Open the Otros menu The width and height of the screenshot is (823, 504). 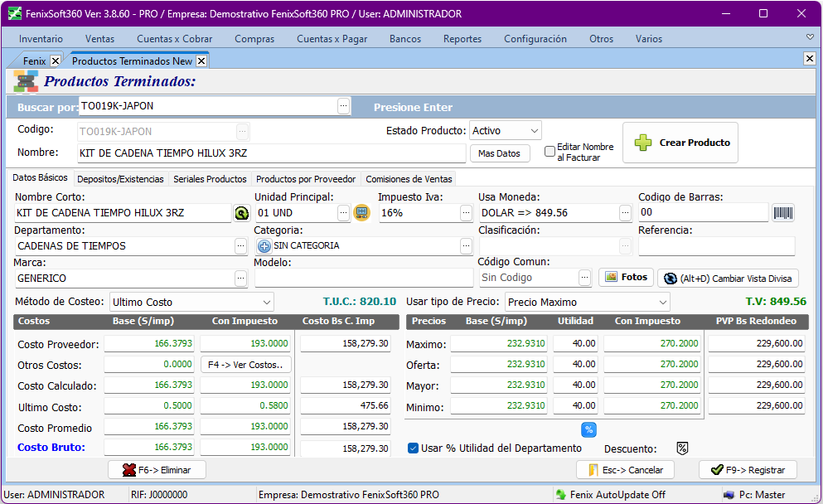click(602, 39)
